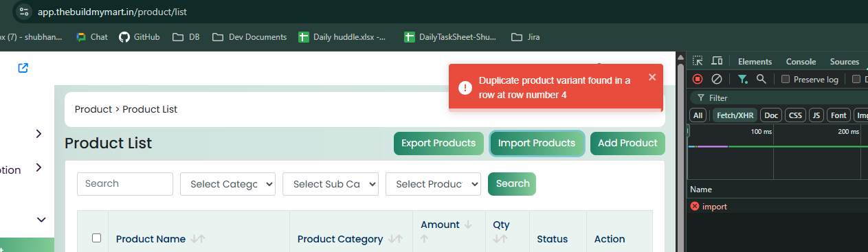Toggle the network filter funnel icon
Screen dimensions: 868x252
point(743,79)
